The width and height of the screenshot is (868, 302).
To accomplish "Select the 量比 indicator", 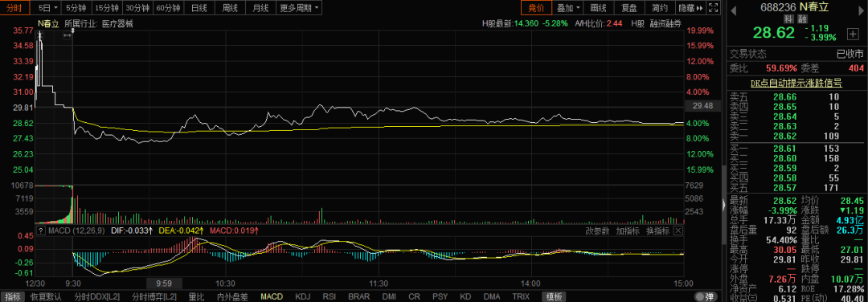I will [197, 296].
